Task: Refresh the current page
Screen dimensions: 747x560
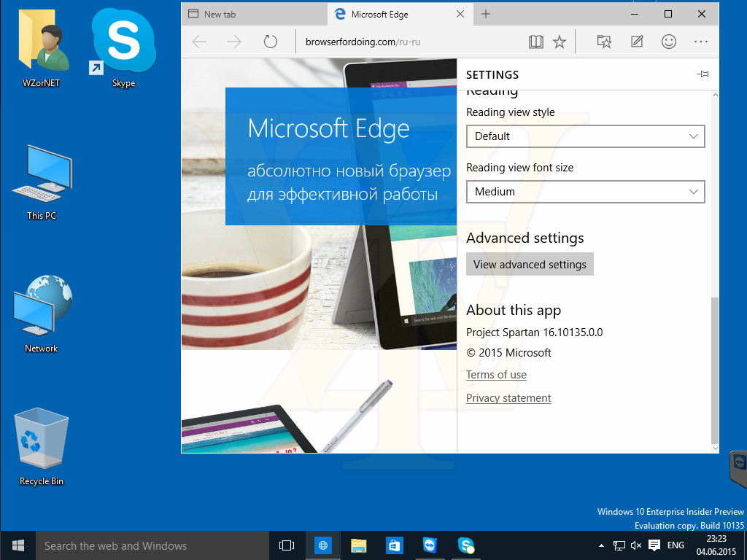Action: (270, 42)
